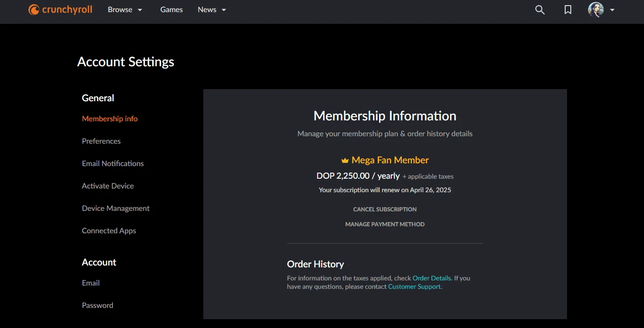Click Manage Payment Method button
Viewport: 644px width, 328px height.
[385, 224]
